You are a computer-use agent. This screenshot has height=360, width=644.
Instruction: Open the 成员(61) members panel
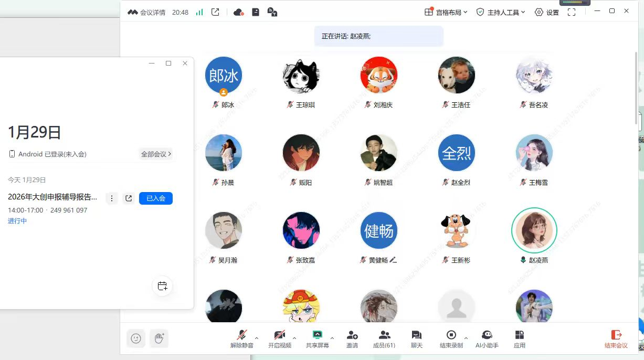[x=384, y=338]
